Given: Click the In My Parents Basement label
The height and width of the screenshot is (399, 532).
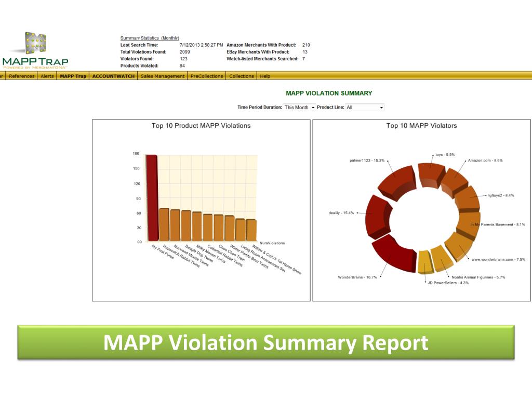Looking at the screenshot, I should point(497,224).
